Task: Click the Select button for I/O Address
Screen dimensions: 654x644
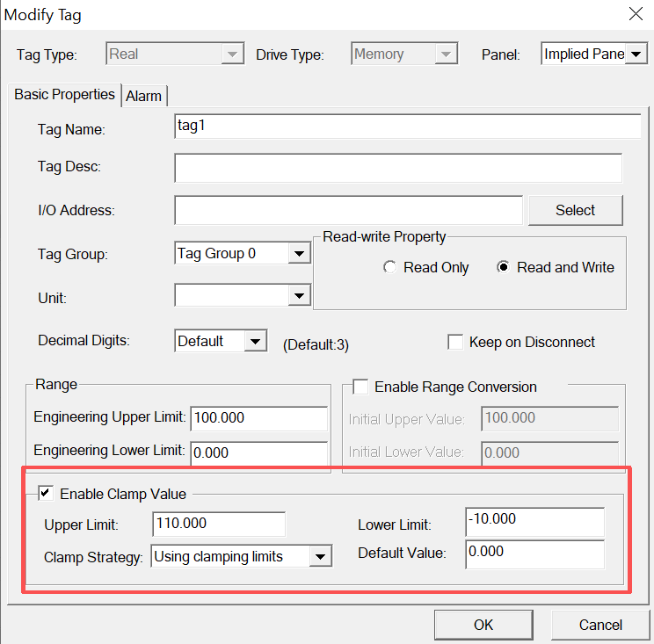Action: click(x=575, y=210)
